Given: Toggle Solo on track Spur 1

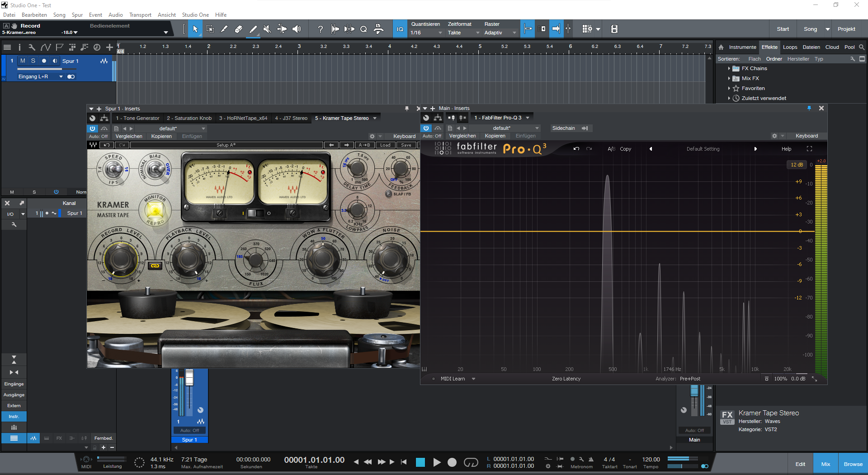Looking at the screenshot, I should point(33,61).
